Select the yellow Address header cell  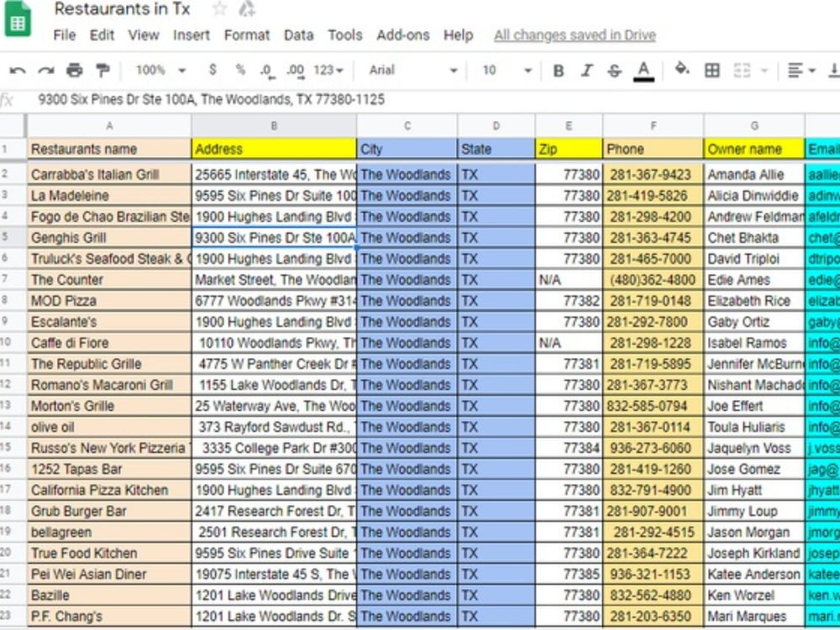(x=274, y=149)
